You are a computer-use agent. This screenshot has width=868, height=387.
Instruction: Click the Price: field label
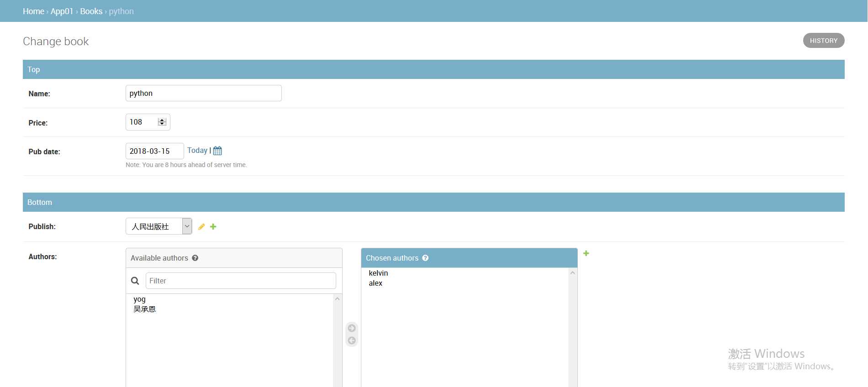tap(38, 123)
